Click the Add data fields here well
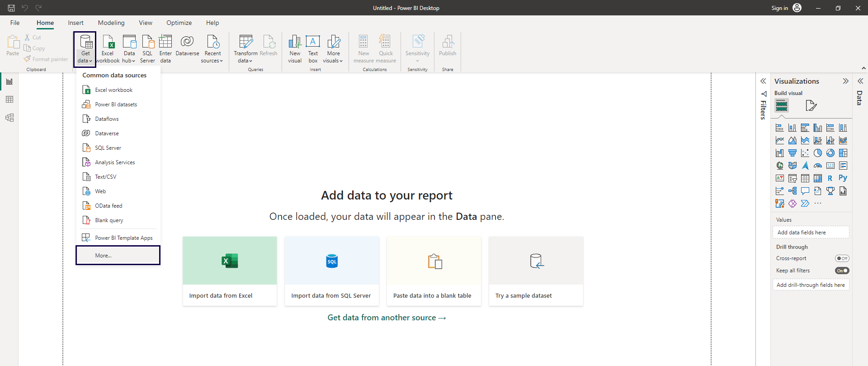The width and height of the screenshot is (868, 366). [811, 233]
